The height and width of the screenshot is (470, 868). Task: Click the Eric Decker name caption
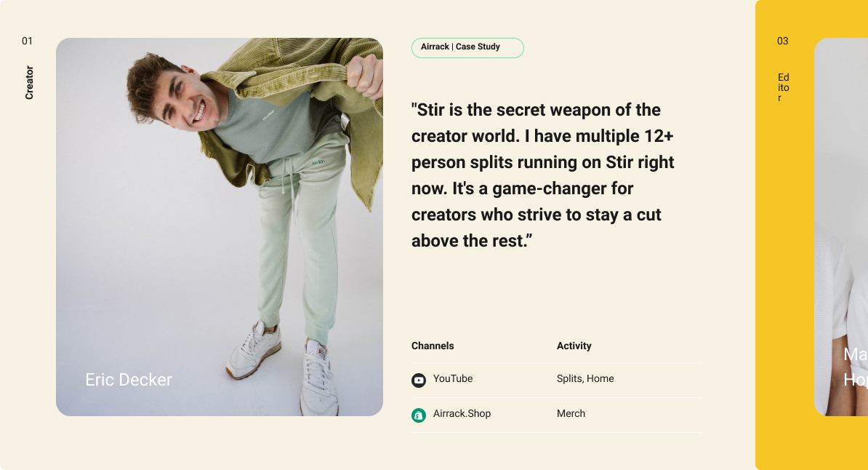coord(129,380)
